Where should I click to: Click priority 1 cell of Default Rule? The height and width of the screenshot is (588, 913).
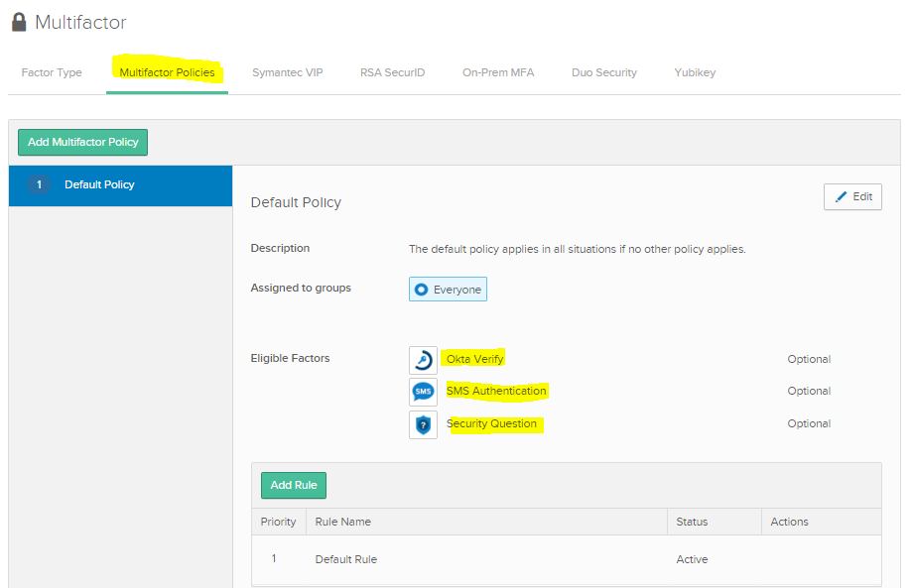pos(274,559)
